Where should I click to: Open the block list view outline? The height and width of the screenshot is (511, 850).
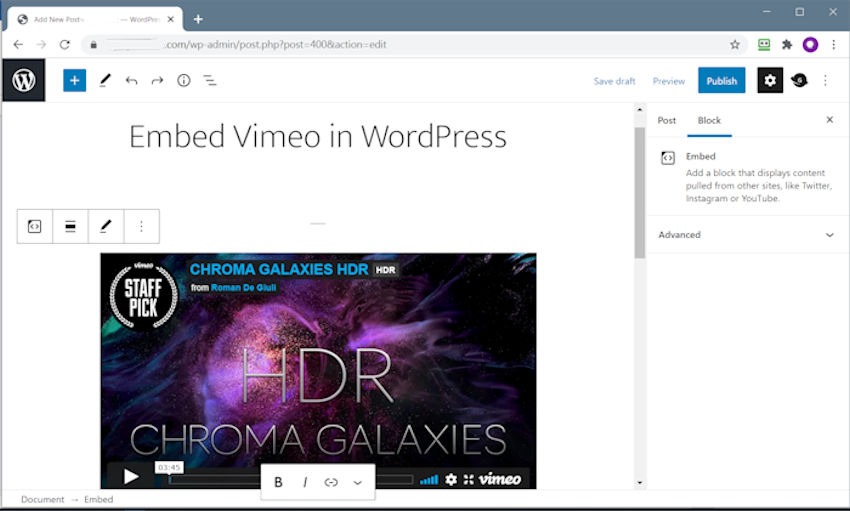coord(210,81)
